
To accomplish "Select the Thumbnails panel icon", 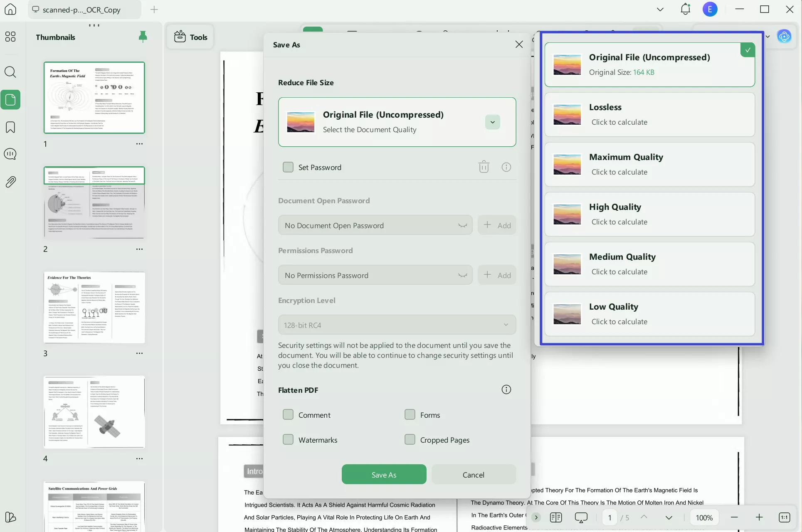I will pos(10,100).
